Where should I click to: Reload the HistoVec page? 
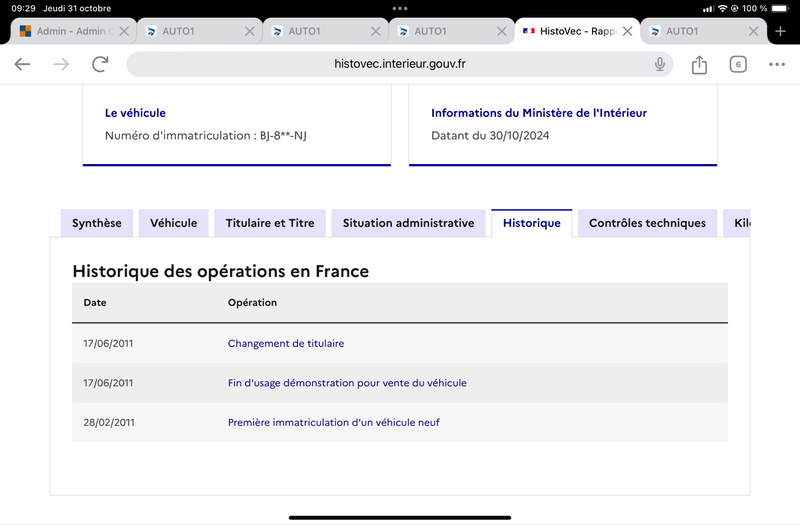pos(100,64)
